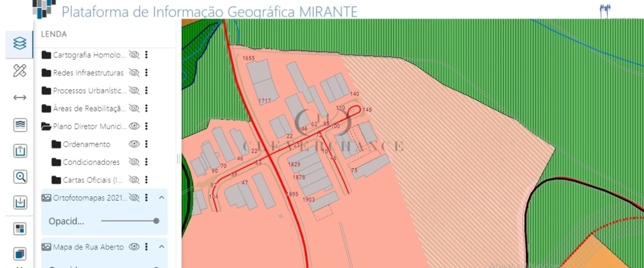
Task: Show the Cartas Oficiais layer
Action: point(134,179)
